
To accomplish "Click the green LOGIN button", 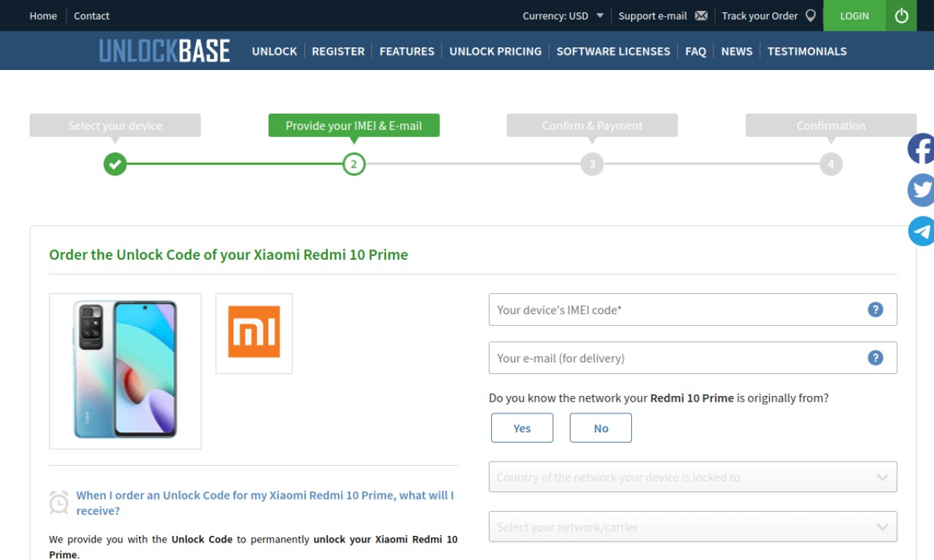I will pos(854,15).
